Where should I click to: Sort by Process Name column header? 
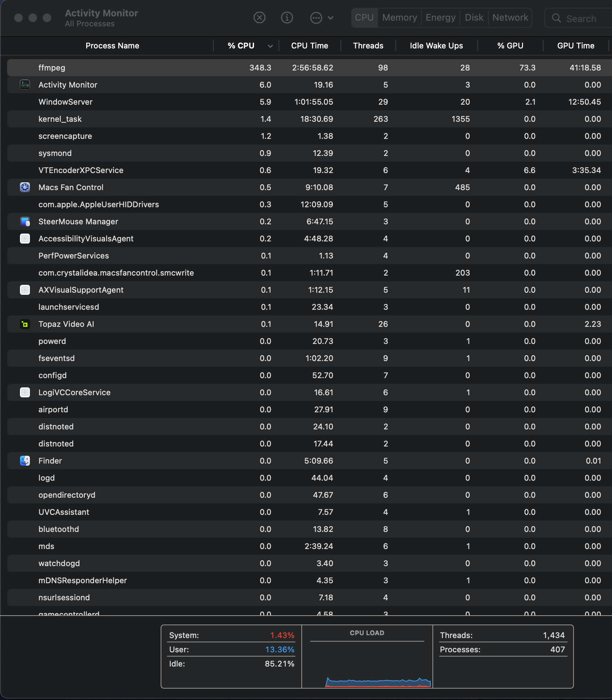112,46
